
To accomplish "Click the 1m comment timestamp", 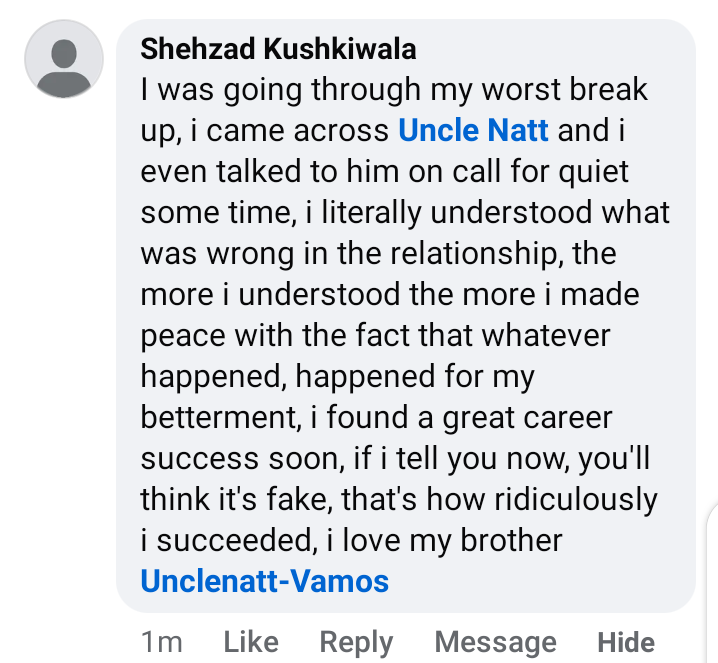I will [161, 642].
